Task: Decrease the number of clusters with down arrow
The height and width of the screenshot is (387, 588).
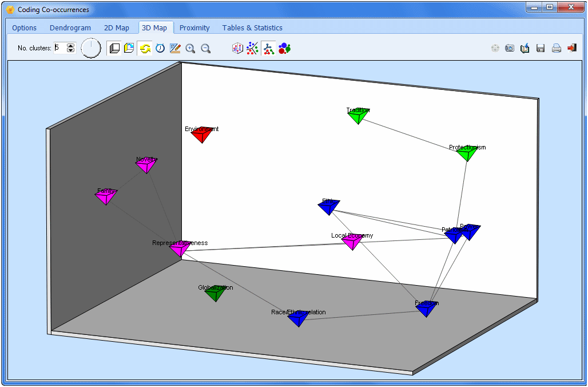Action: pos(71,51)
